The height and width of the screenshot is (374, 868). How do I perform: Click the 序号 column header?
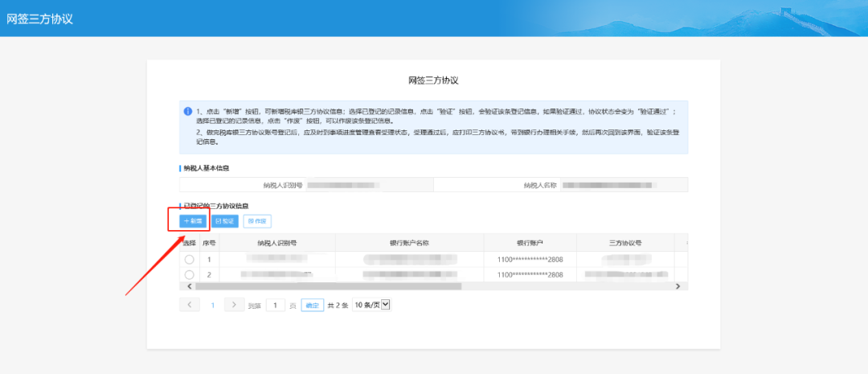pos(209,243)
